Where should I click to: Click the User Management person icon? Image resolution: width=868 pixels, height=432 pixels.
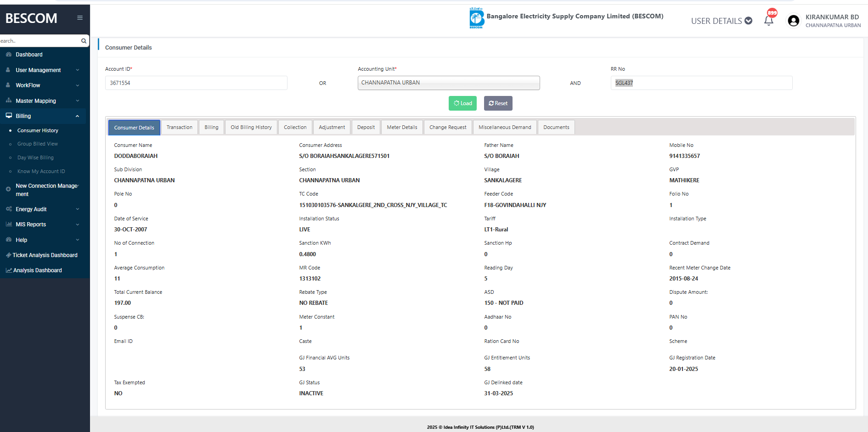click(x=8, y=70)
